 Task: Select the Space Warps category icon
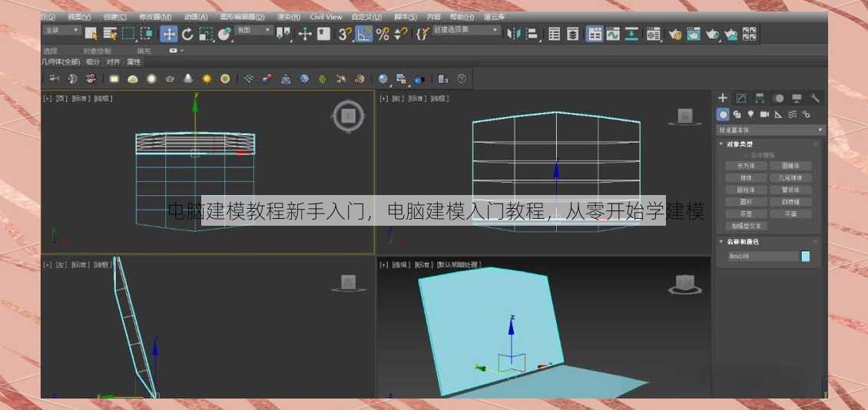792,114
